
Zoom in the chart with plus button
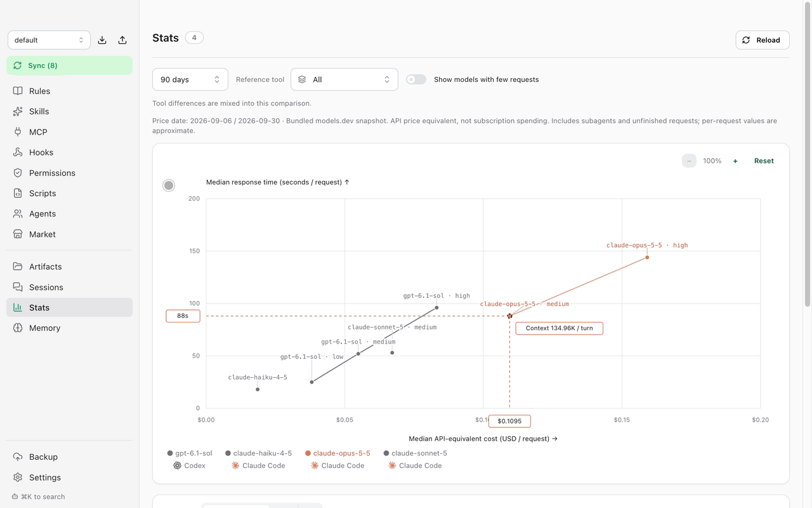(x=735, y=161)
